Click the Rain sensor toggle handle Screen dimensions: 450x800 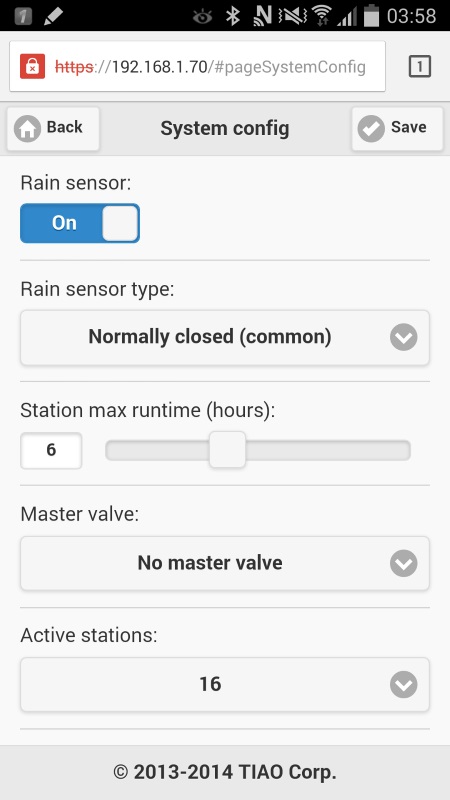[120, 223]
